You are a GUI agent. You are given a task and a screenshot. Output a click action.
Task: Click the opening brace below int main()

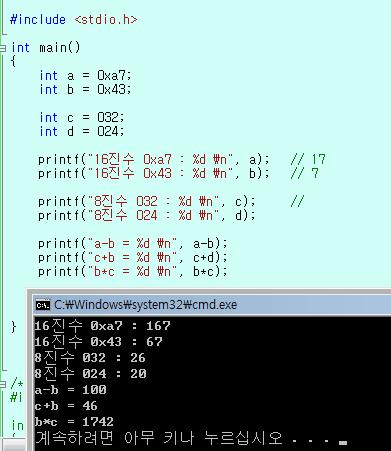(13, 61)
